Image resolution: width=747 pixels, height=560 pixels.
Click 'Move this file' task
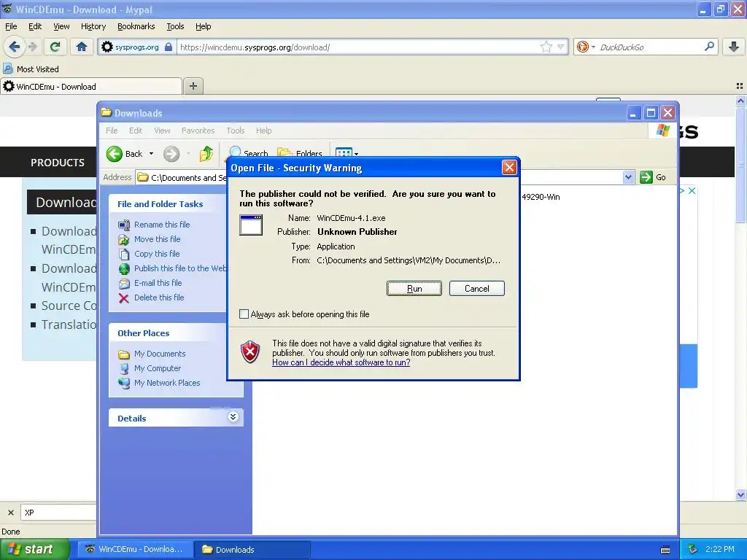(x=158, y=239)
